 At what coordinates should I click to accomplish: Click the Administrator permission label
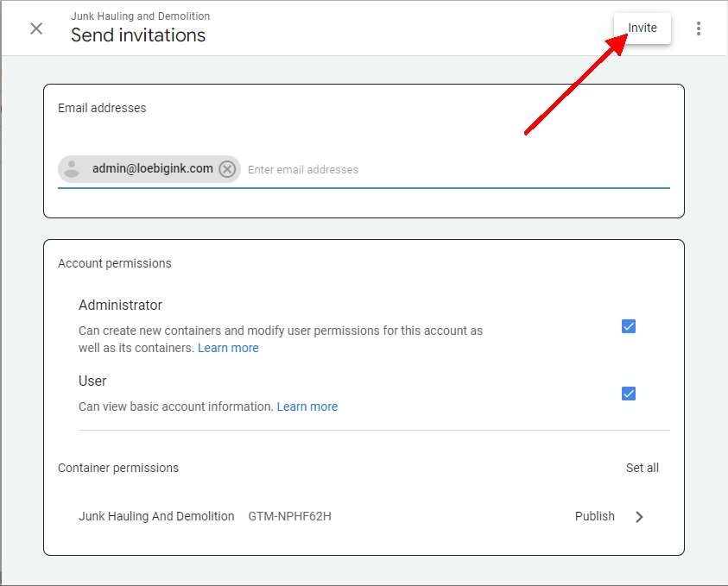(x=120, y=305)
